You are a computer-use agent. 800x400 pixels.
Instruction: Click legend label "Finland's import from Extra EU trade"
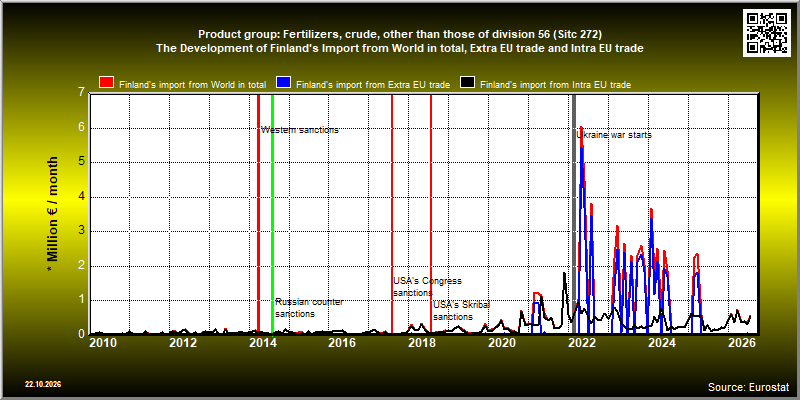(x=373, y=85)
